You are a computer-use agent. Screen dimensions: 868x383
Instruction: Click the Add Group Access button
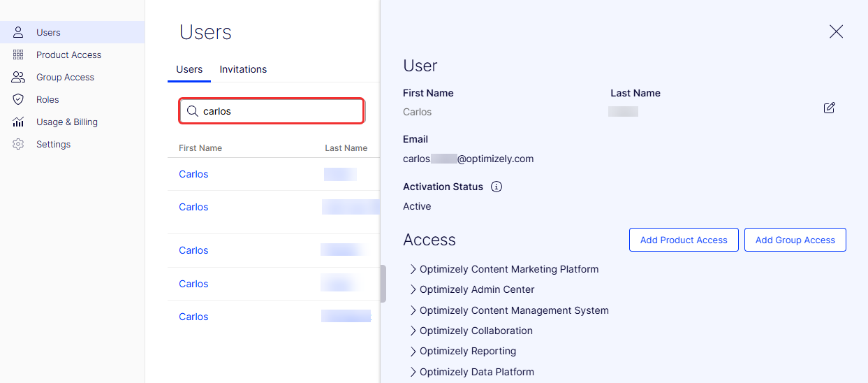(x=795, y=240)
